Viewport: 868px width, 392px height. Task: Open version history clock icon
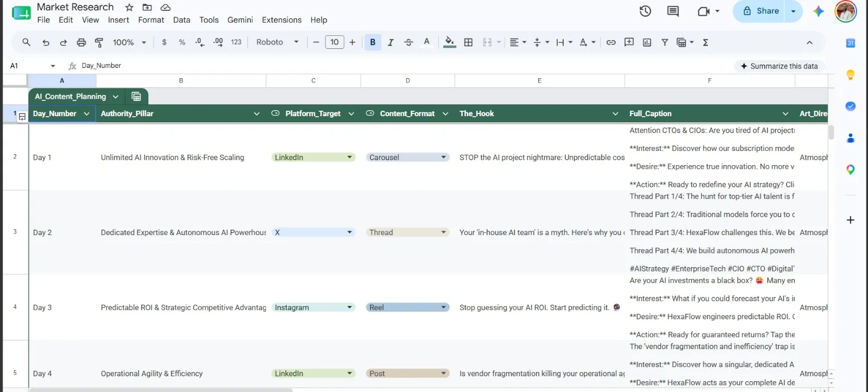pyautogui.click(x=645, y=11)
